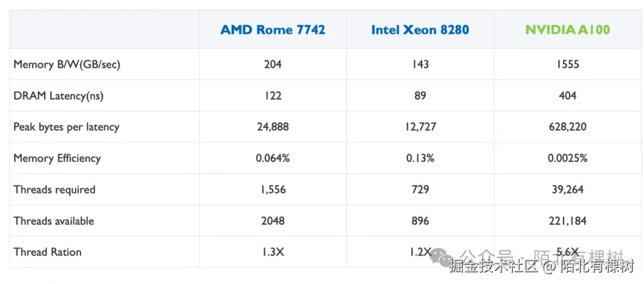
Task: Select the Memory Efficiency row label
Action: coord(57,158)
